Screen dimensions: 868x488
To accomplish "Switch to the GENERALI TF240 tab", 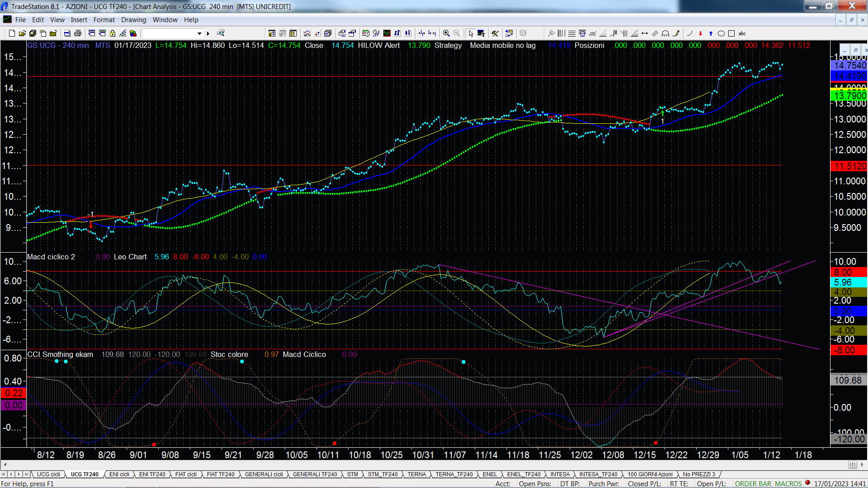I will [x=315, y=474].
